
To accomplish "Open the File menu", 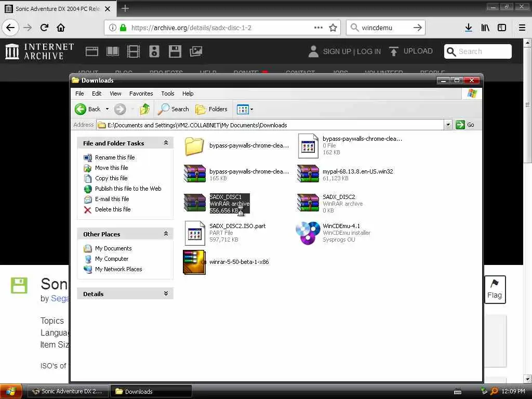I will pyautogui.click(x=79, y=94).
